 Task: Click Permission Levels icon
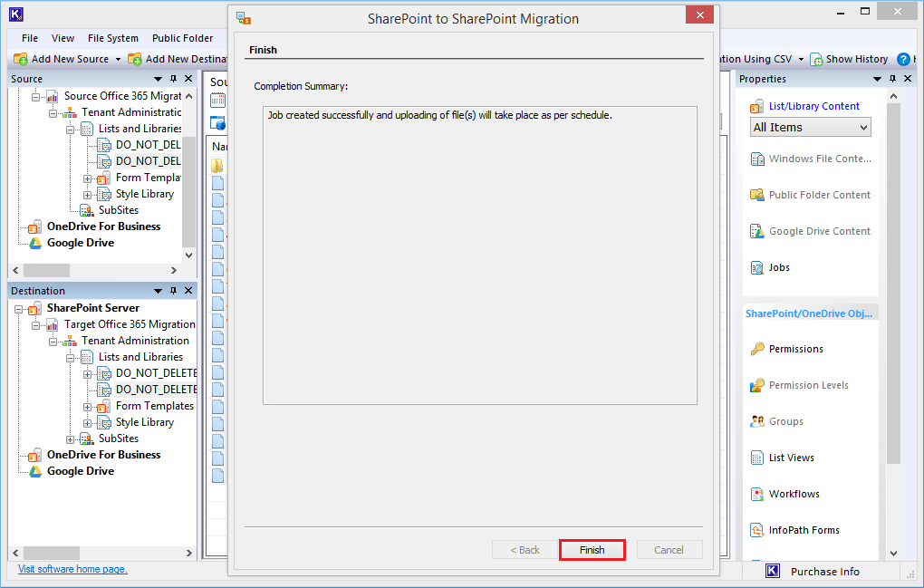pos(757,385)
